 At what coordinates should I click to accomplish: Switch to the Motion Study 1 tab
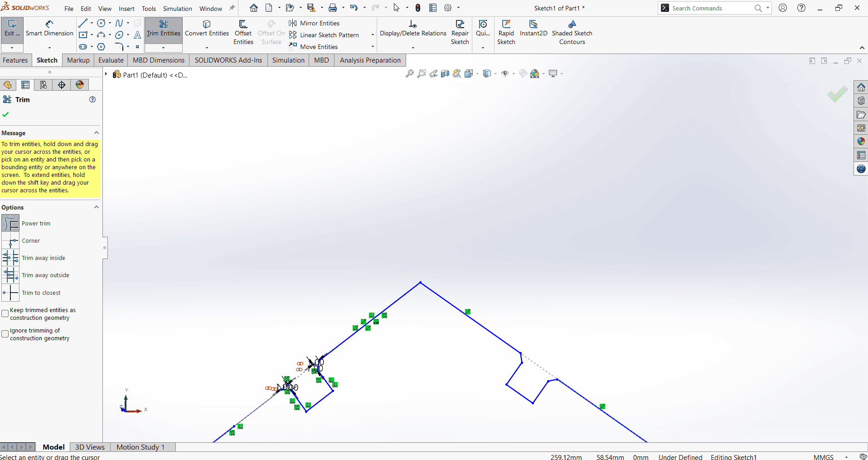(141, 447)
